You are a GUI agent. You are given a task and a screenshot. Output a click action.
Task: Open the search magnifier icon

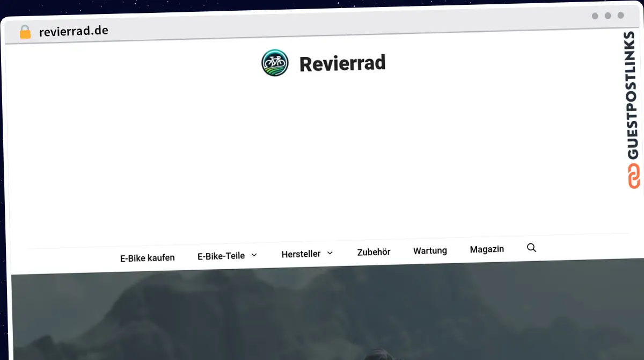click(531, 248)
